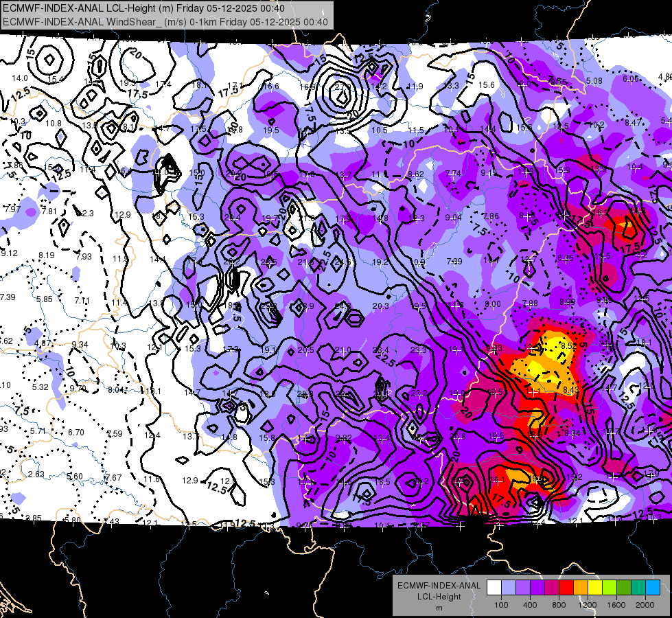The width and height of the screenshot is (672, 618).
Task: Click the map value 9.70
Action: [78, 388]
